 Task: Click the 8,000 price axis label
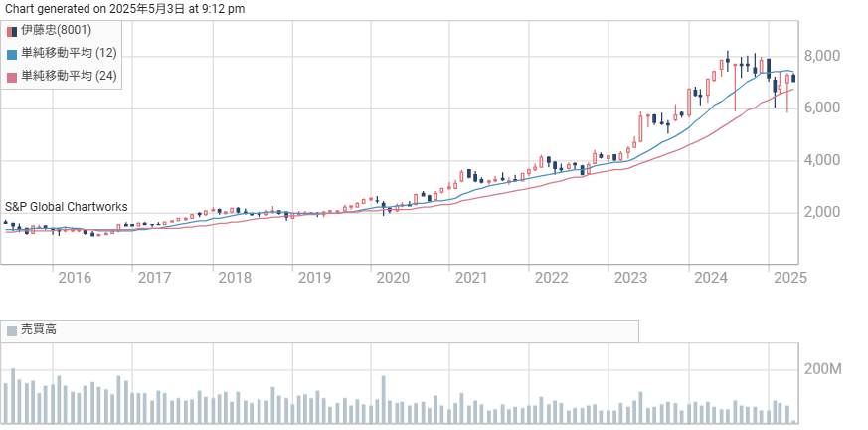click(x=821, y=56)
